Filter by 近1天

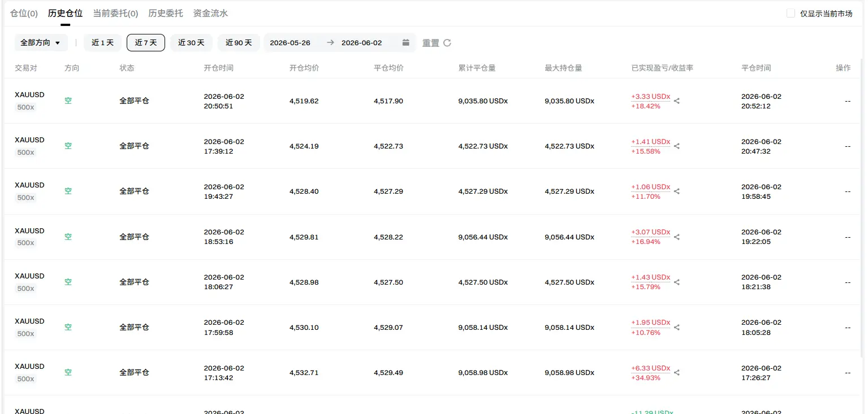[103, 43]
